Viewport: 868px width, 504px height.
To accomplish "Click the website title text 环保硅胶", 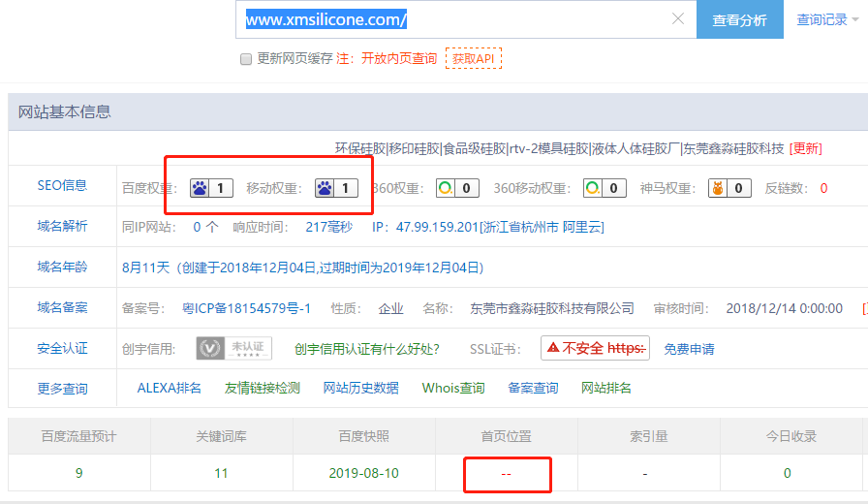I will (360, 148).
